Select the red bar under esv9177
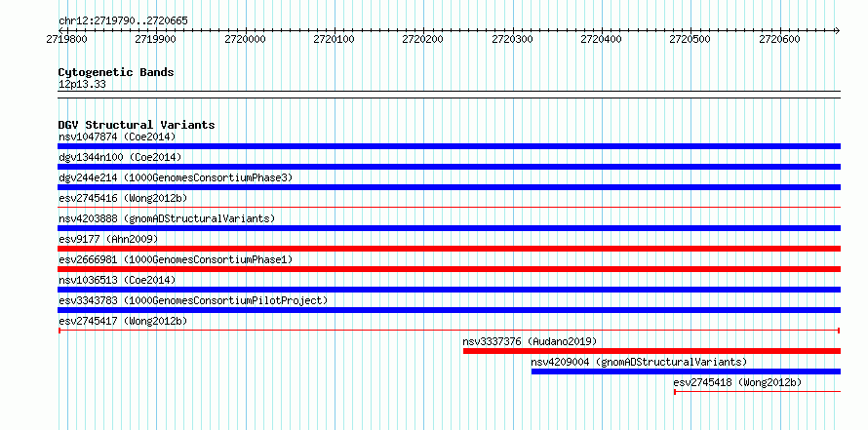This screenshot has width=868, height=430. pyautogui.click(x=449, y=249)
